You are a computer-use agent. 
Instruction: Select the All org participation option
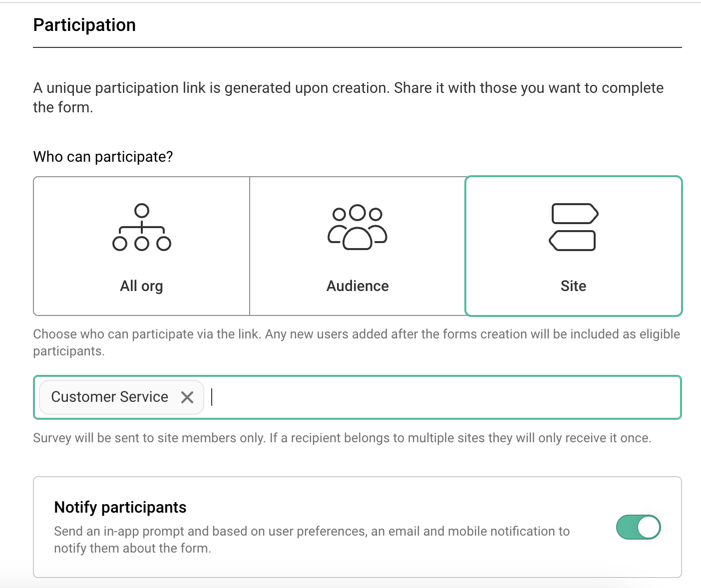[141, 246]
